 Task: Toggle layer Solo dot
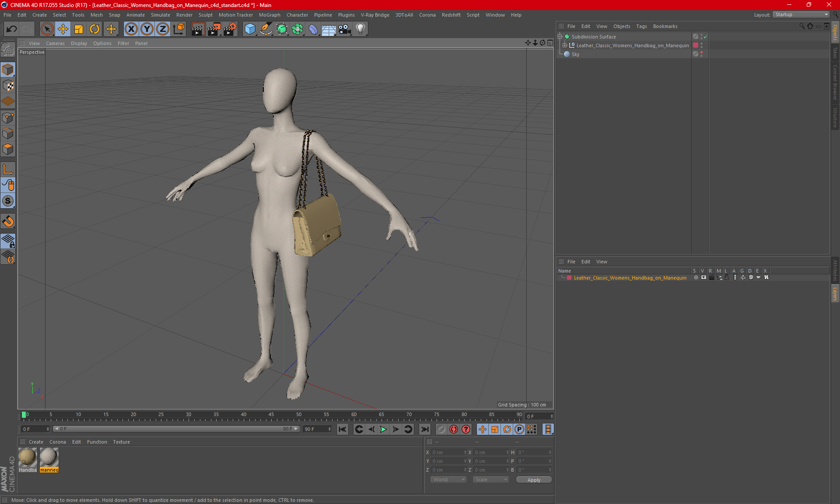(696, 277)
